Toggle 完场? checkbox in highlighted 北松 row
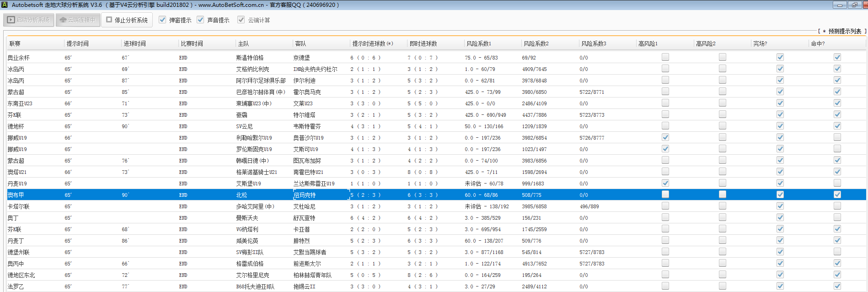This screenshot has height=292, width=868. (780, 195)
